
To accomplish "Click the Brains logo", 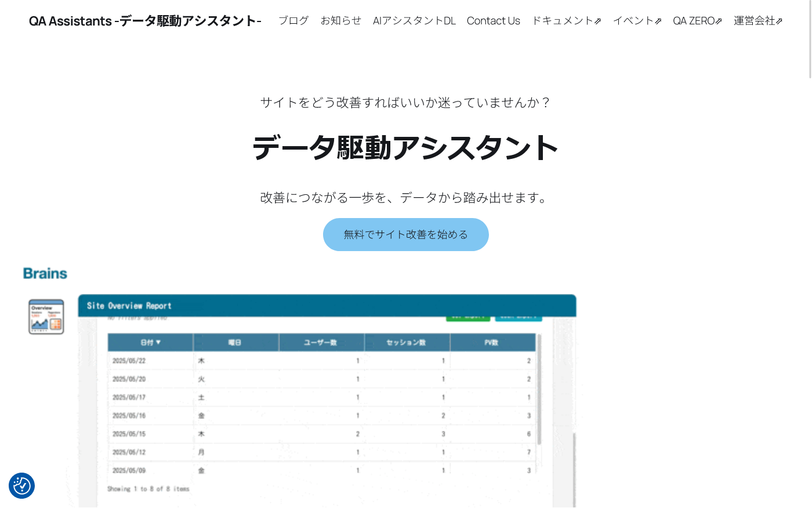I will pyautogui.click(x=45, y=274).
